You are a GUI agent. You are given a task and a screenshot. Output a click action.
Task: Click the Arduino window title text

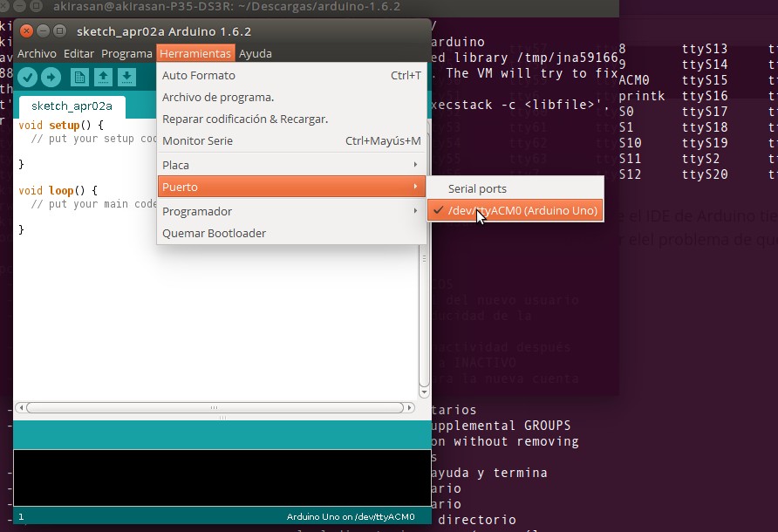click(164, 31)
